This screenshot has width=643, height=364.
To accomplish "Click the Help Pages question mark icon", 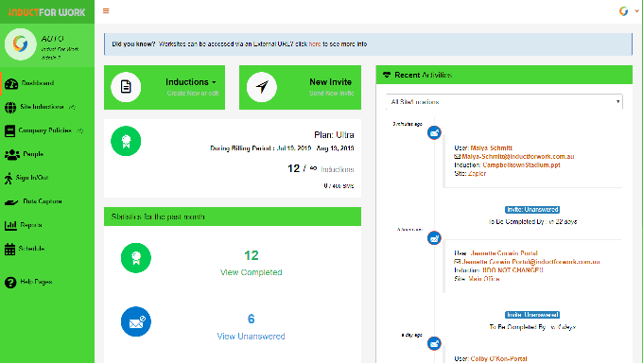I will point(10,283).
